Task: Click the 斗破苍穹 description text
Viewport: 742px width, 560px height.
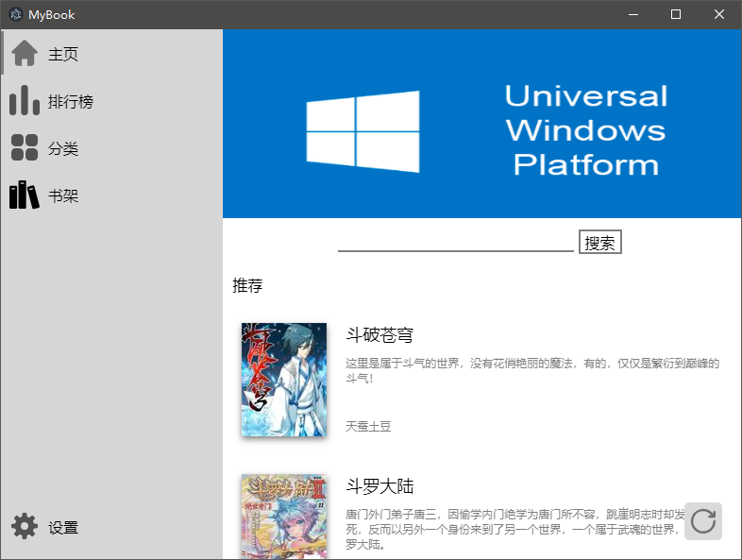Action: 532,370
